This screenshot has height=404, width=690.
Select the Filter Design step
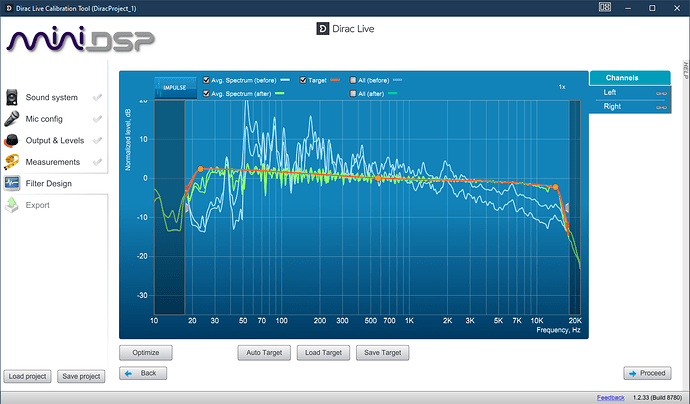pyautogui.click(x=48, y=184)
